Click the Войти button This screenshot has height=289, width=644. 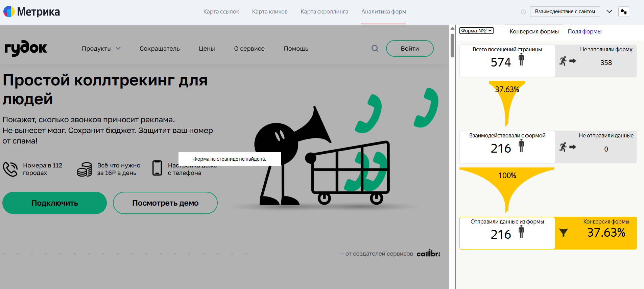click(409, 49)
